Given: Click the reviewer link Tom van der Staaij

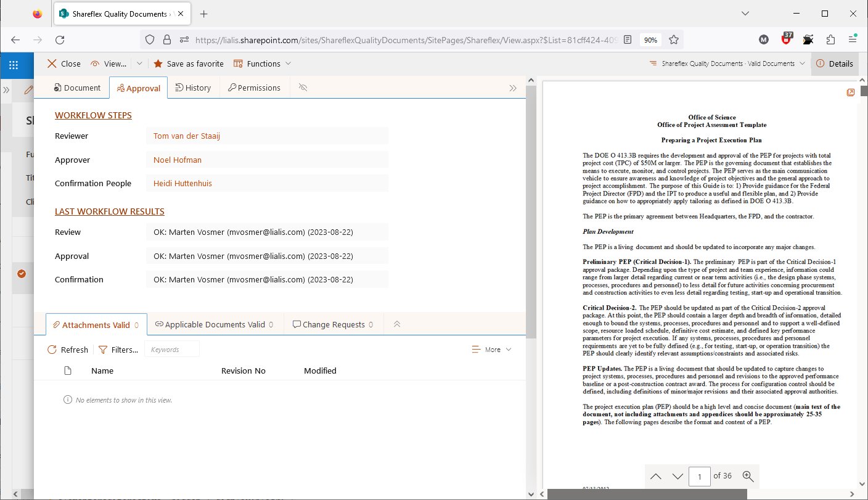Looking at the screenshot, I should tap(186, 136).
